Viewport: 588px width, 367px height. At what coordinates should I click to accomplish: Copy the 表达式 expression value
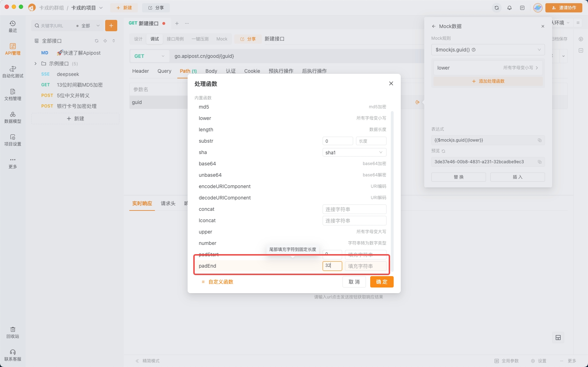tap(540, 140)
